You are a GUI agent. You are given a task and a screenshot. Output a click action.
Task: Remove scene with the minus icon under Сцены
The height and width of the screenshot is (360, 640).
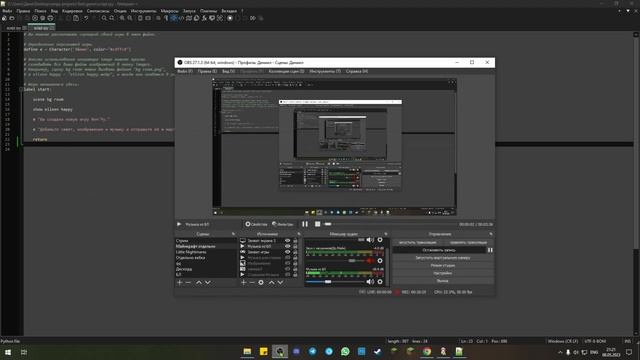pos(188,282)
